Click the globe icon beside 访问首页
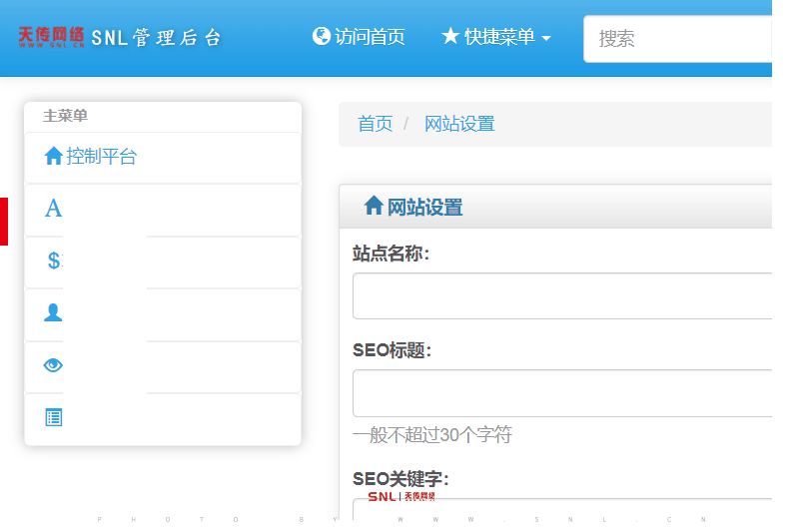799x532 pixels. [x=321, y=36]
